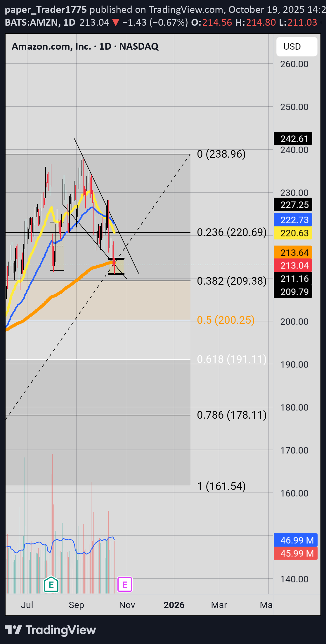Click the 170.00 price axis label
Image resolution: width=326 pixels, height=644 pixels.
(294, 450)
